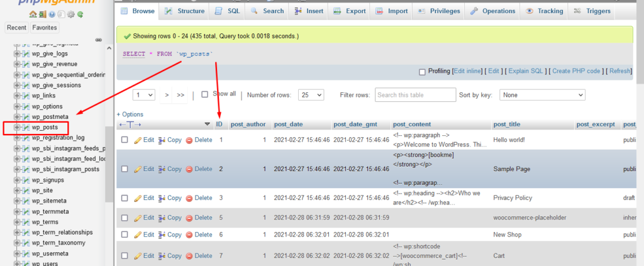Expand the wp_give_sessions tree node
The height and width of the screenshot is (266, 644).
coord(17,85)
